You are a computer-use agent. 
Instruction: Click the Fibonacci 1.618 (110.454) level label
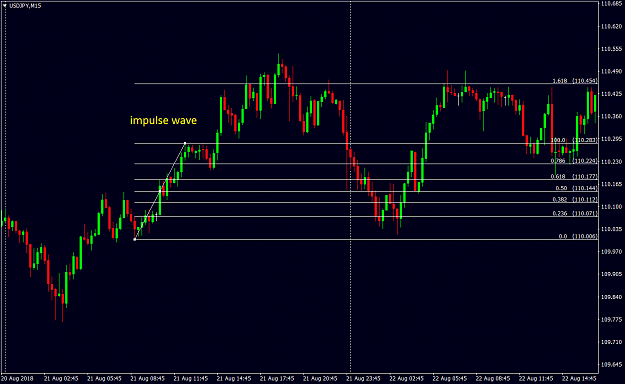(575, 81)
